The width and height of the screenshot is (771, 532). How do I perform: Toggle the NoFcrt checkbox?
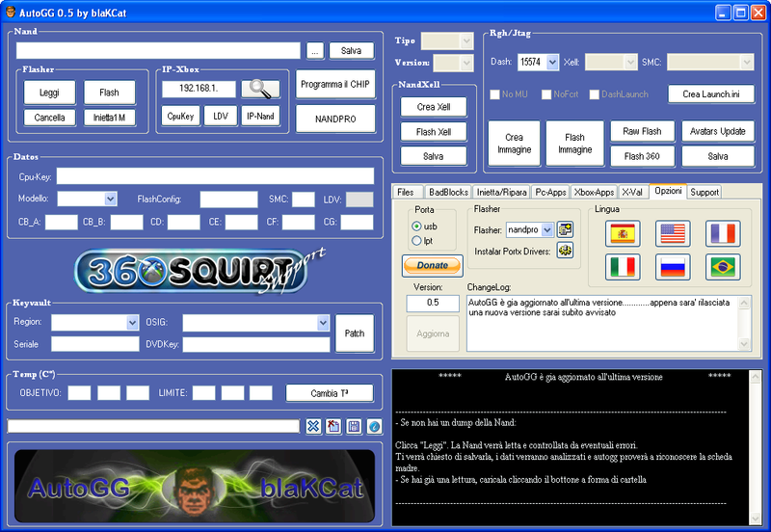point(546,94)
